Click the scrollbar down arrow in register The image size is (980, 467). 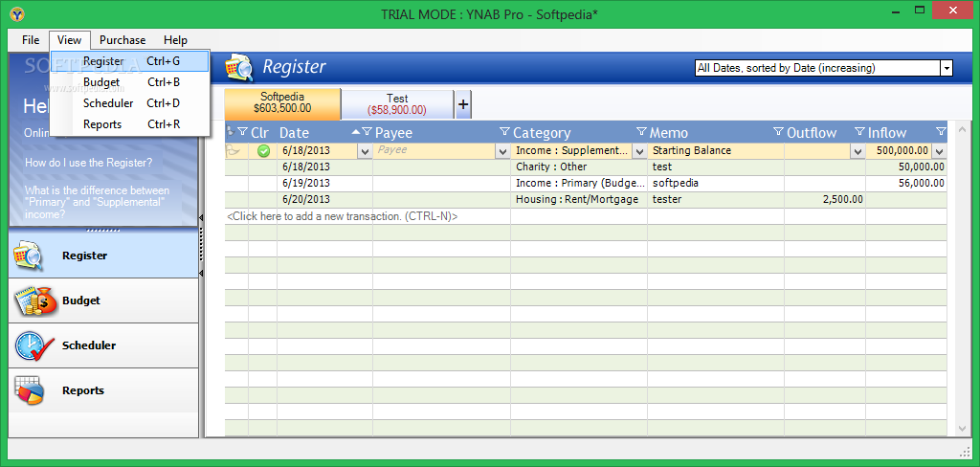tap(963, 428)
